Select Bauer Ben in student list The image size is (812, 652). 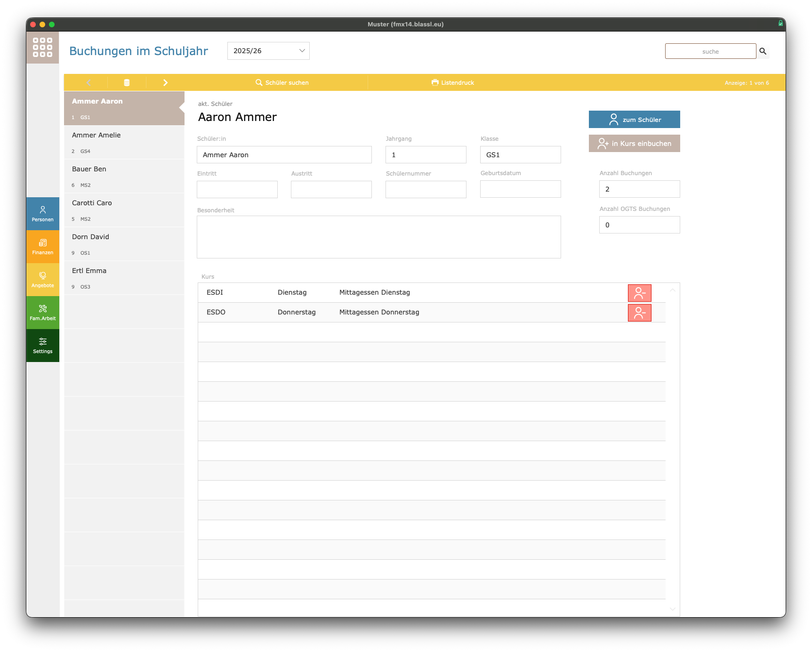point(124,176)
